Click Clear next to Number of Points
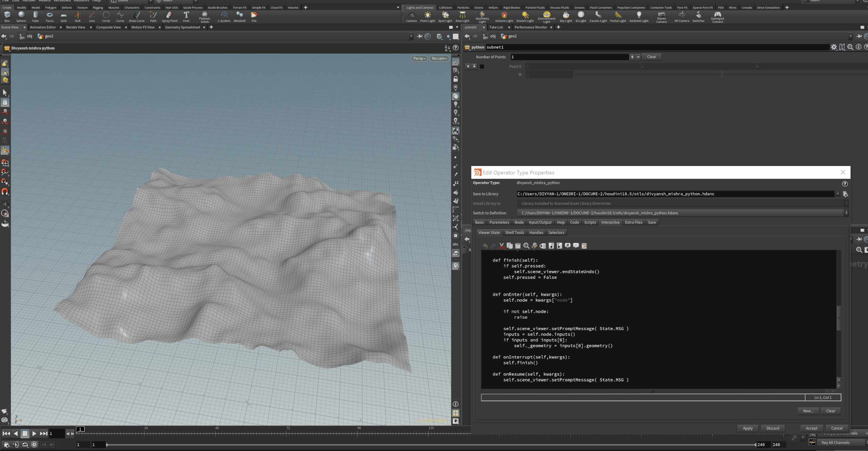The height and width of the screenshot is (451, 868). tap(651, 57)
